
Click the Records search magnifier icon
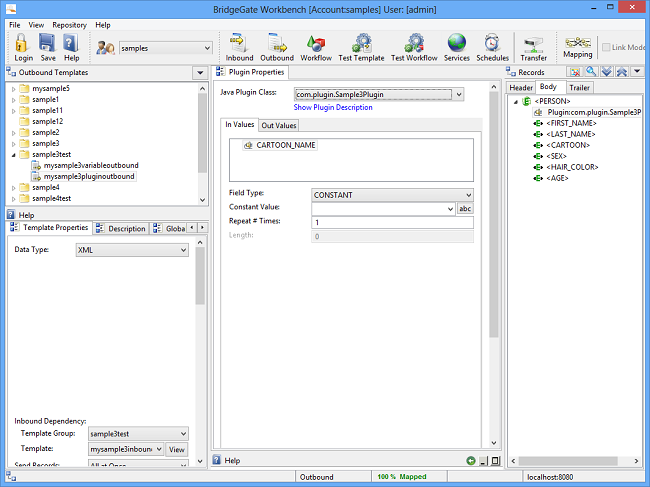click(591, 72)
